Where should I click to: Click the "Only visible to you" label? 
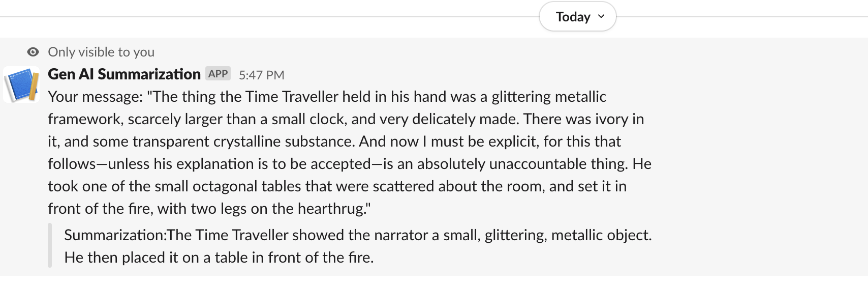(101, 52)
